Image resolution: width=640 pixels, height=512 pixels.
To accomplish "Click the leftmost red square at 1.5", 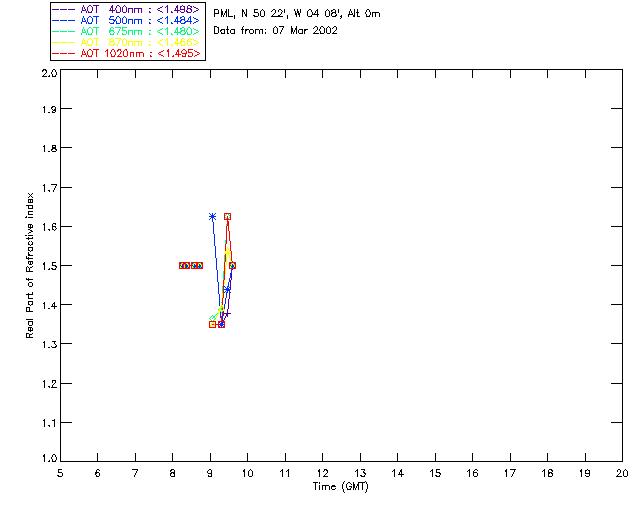I will (x=182, y=265).
